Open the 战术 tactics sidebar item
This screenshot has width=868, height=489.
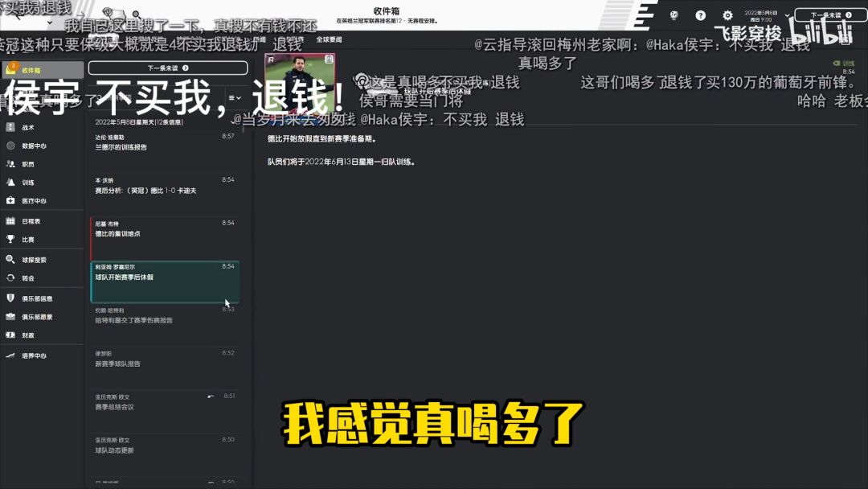pyautogui.click(x=42, y=127)
